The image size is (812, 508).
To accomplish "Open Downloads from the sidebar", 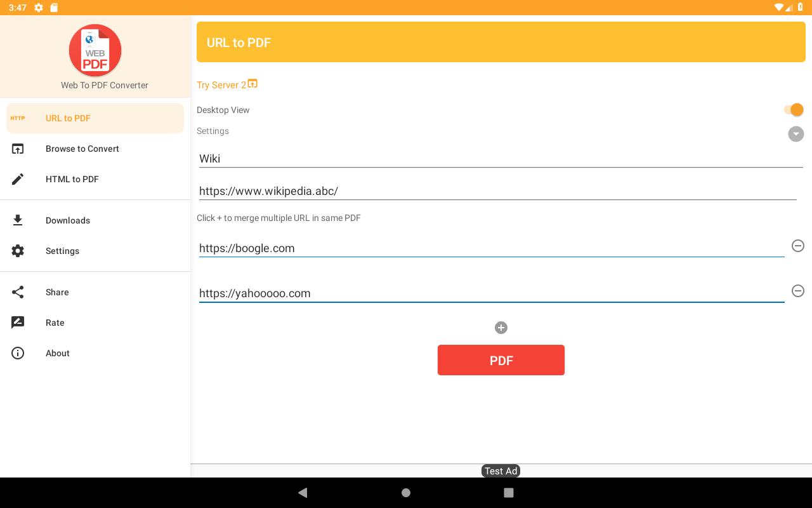I will (68, 220).
